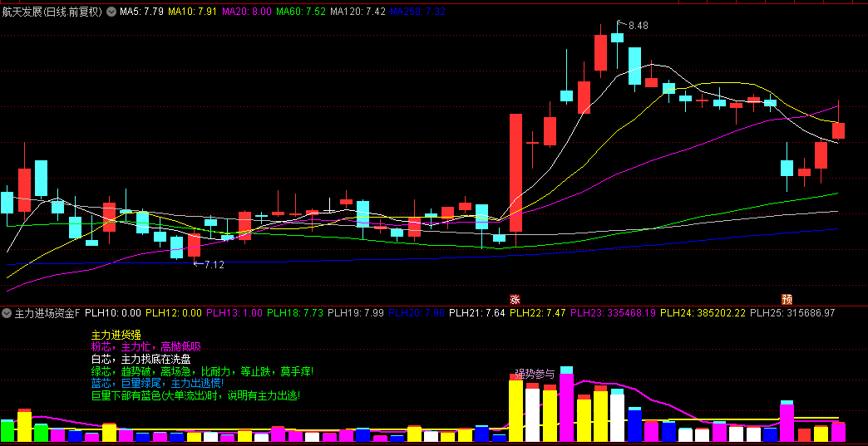Select the red candle at the 7.12 low
Screen dimensions: 868x446
point(195,245)
